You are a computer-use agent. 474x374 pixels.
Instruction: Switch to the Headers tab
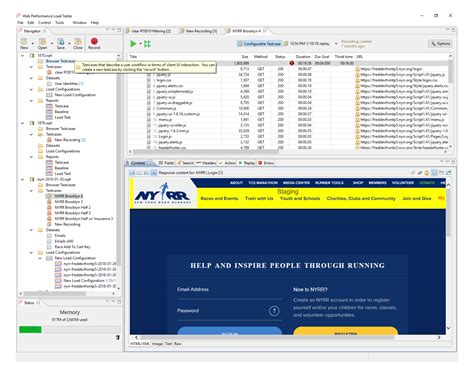tap(206, 163)
